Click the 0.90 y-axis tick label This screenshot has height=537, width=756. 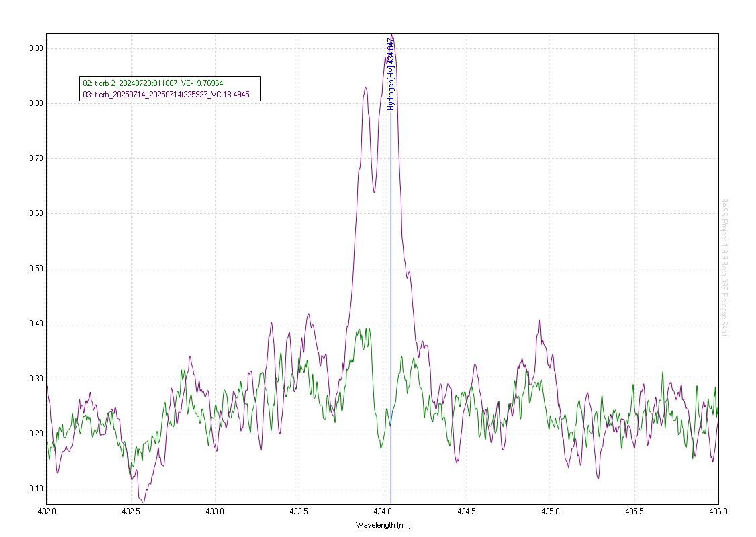click(x=36, y=48)
